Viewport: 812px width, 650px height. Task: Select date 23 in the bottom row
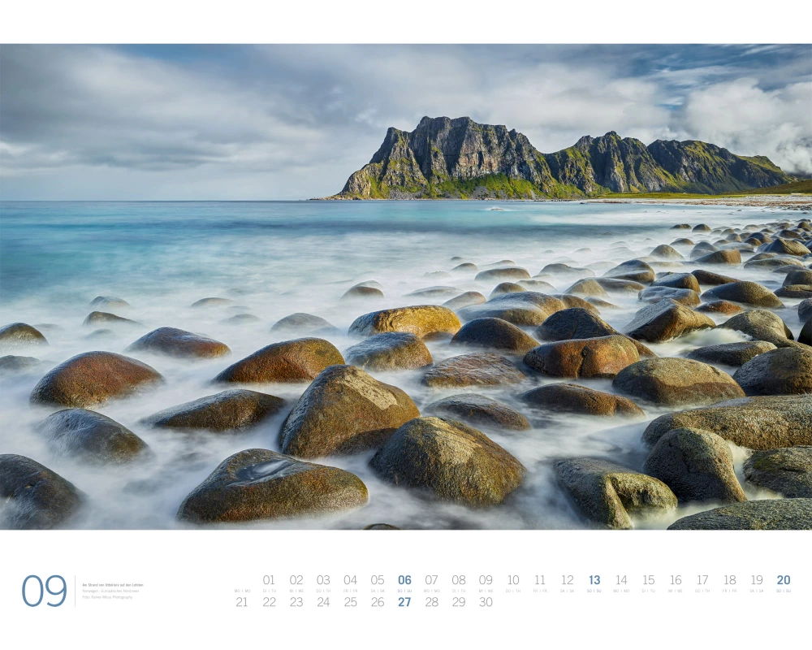(296, 602)
